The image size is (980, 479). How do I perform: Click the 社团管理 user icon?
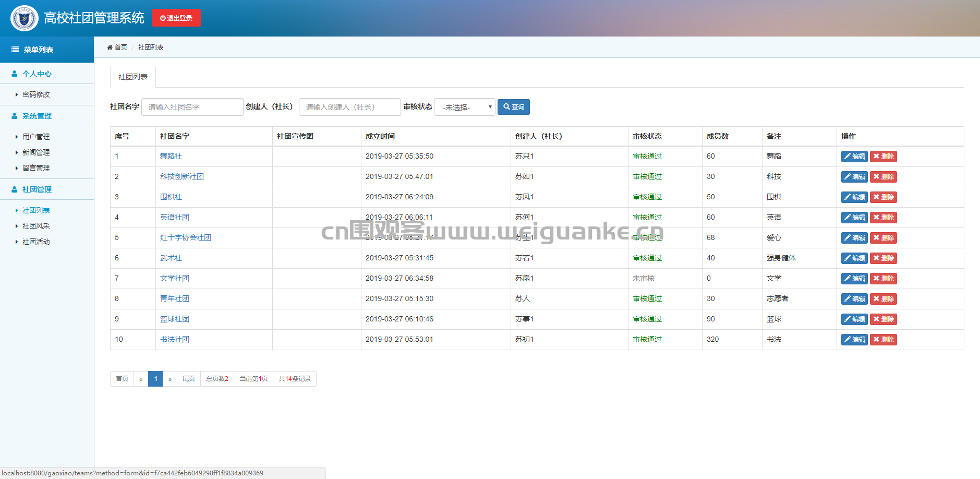click(x=15, y=189)
